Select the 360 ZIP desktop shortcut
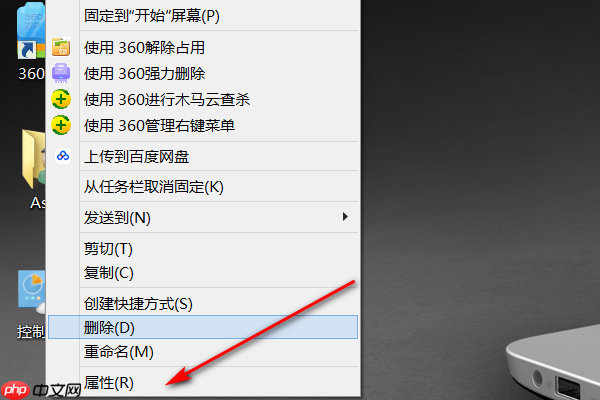This screenshot has width=600, height=400. pyautogui.click(x=31, y=42)
